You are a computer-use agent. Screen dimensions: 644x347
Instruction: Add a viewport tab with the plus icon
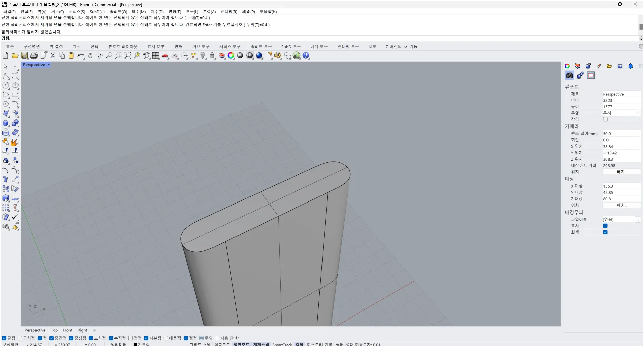[x=94, y=330]
